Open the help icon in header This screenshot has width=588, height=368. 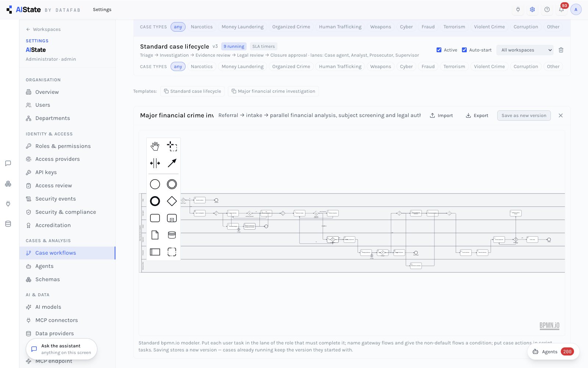(x=547, y=10)
